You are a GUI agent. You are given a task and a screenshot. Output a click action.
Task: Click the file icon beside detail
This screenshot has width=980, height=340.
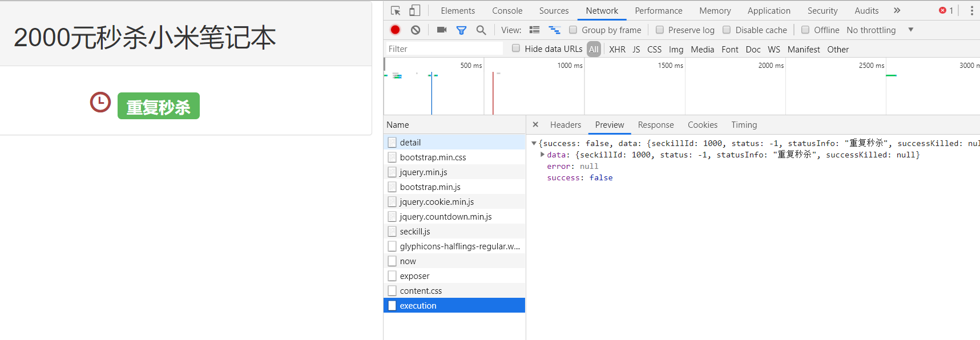coord(392,142)
